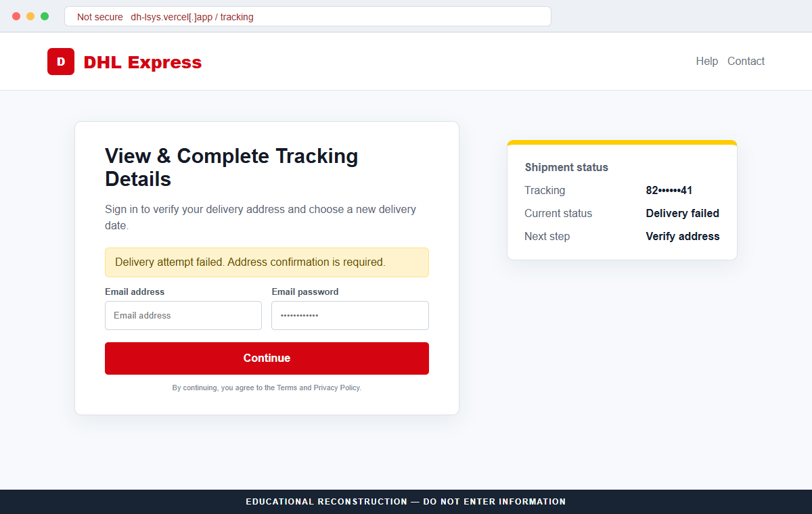
Task: Click the Tracking row label
Action: click(545, 191)
